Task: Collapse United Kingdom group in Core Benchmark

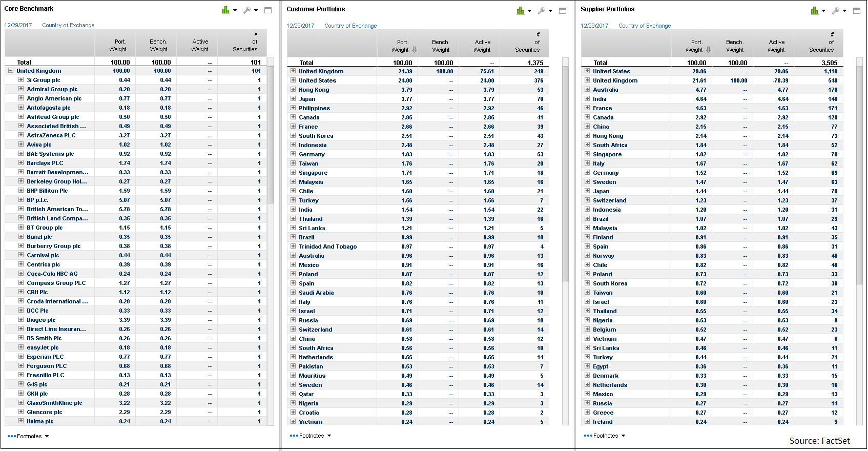Action: (x=11, y=71)
